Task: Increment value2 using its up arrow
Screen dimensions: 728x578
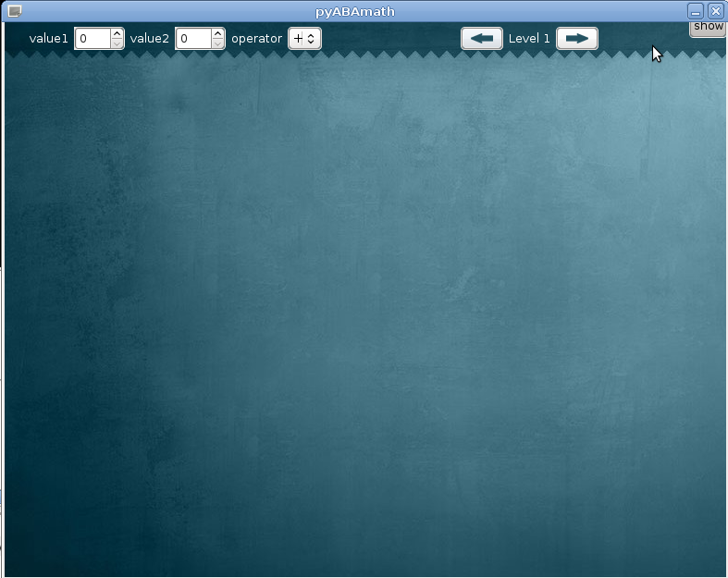Action: tap(218, 33)
